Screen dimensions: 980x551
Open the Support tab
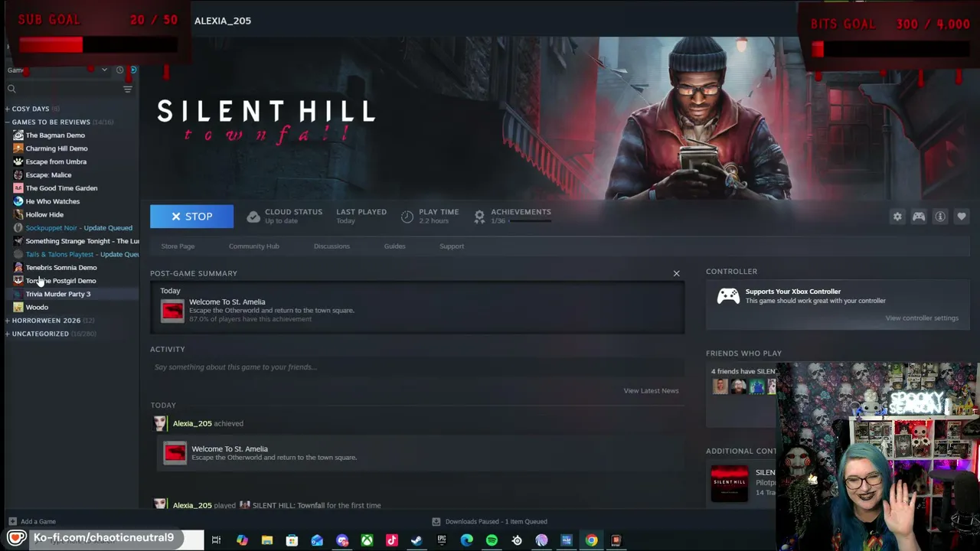pos(452,246)
